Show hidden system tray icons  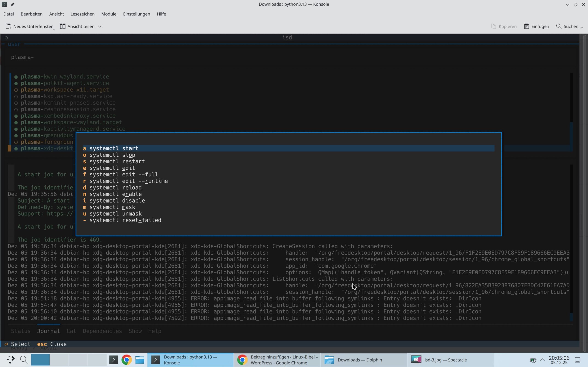542,360
